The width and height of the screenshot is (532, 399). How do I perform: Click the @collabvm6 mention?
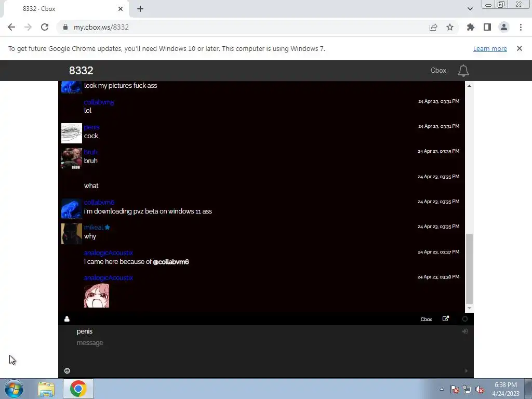(x=171, y=262)
